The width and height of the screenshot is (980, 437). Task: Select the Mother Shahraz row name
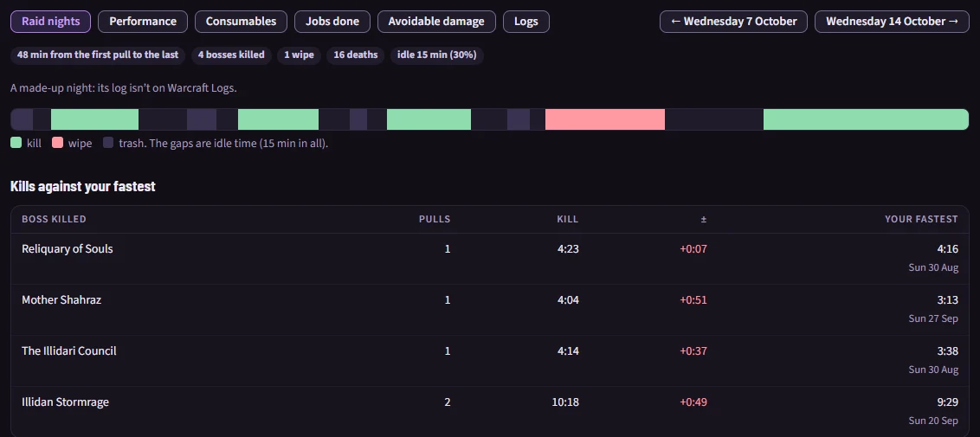pos(61,299)
